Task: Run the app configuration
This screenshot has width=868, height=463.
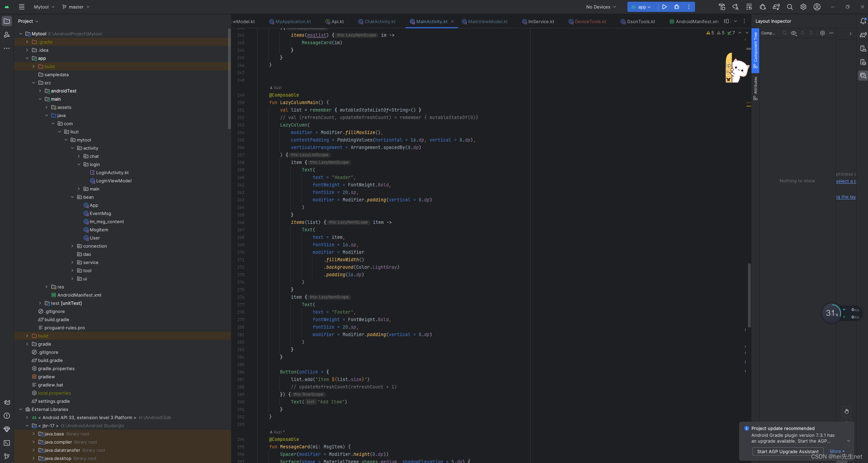Action: [664, 7]
